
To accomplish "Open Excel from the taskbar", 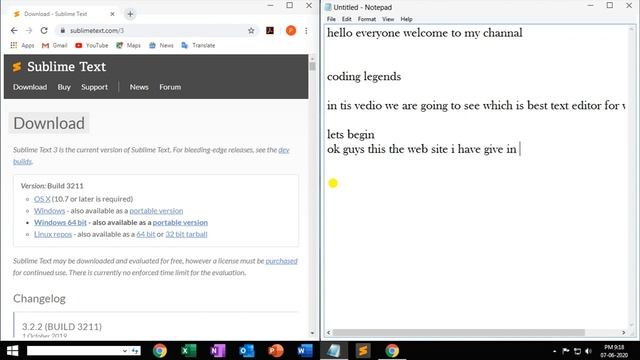I will tap(189, 351).
